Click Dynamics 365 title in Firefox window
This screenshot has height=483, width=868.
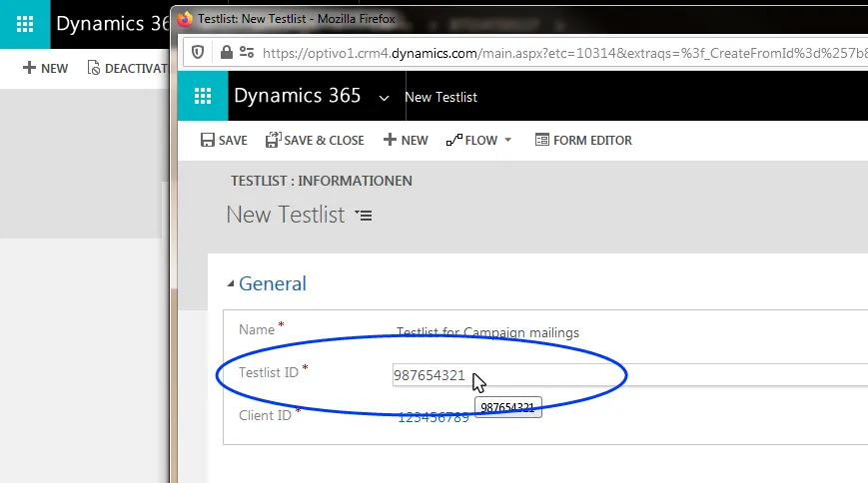coord(298,96)
